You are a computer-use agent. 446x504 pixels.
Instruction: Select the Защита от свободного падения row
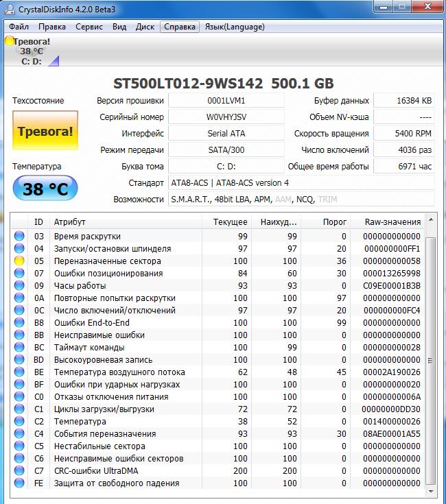point(218,483)
